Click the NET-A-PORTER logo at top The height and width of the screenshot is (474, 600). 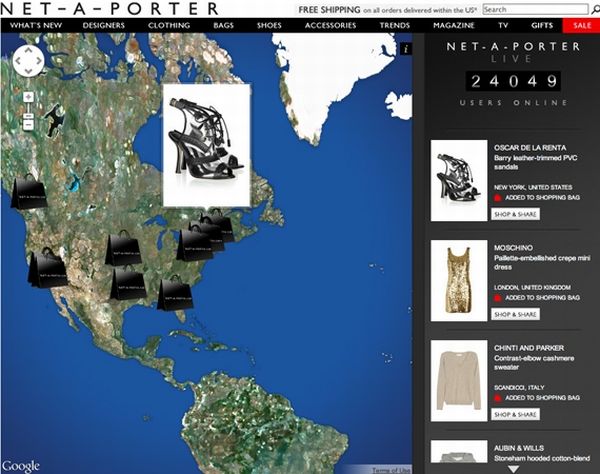click(109, 8)
